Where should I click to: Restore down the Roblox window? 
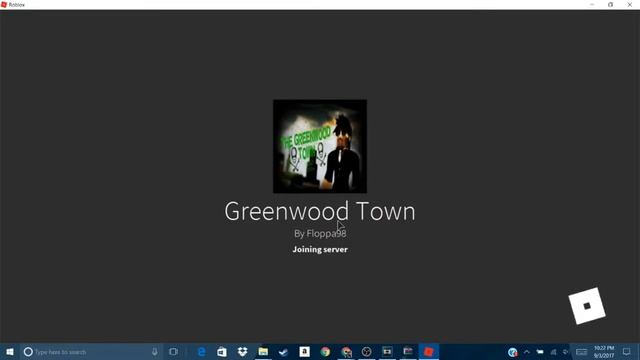[611, 4]
